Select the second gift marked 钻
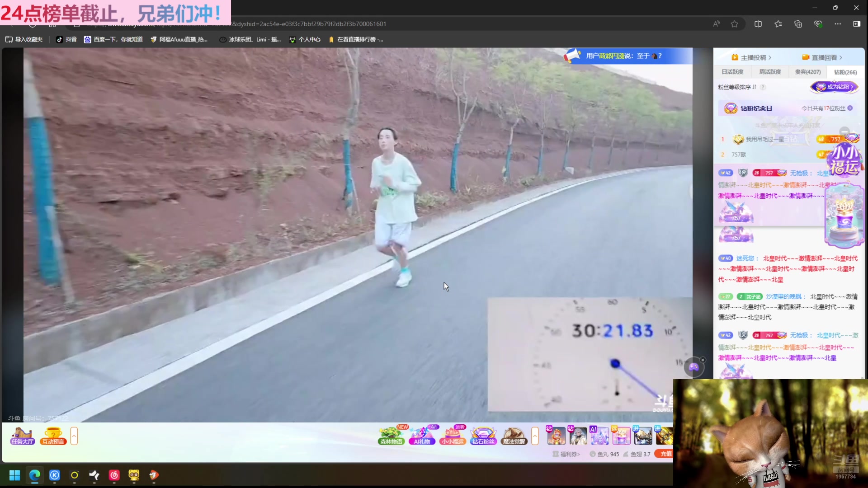Image resolution: width=868 pixels, height=488 pixels. tap(578, 436)
